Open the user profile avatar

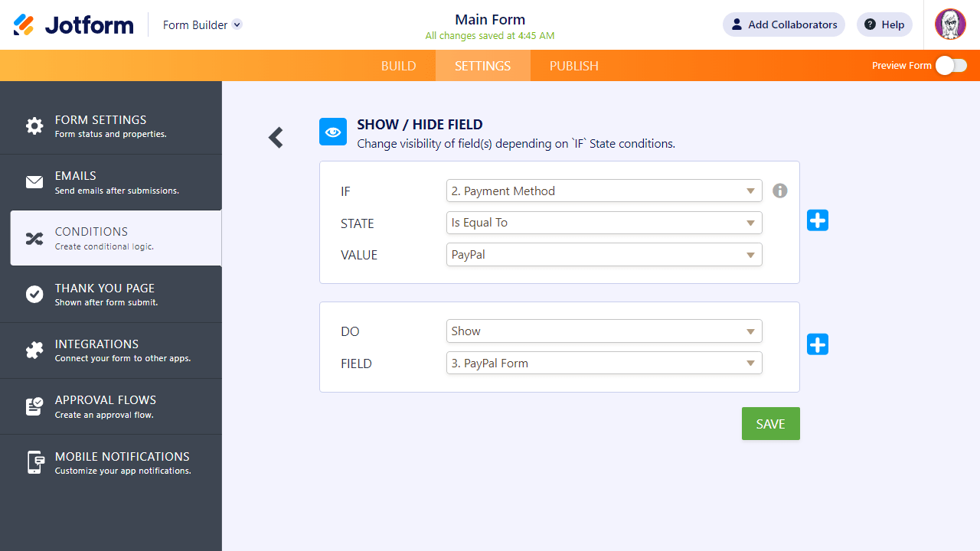coord(950,24)
